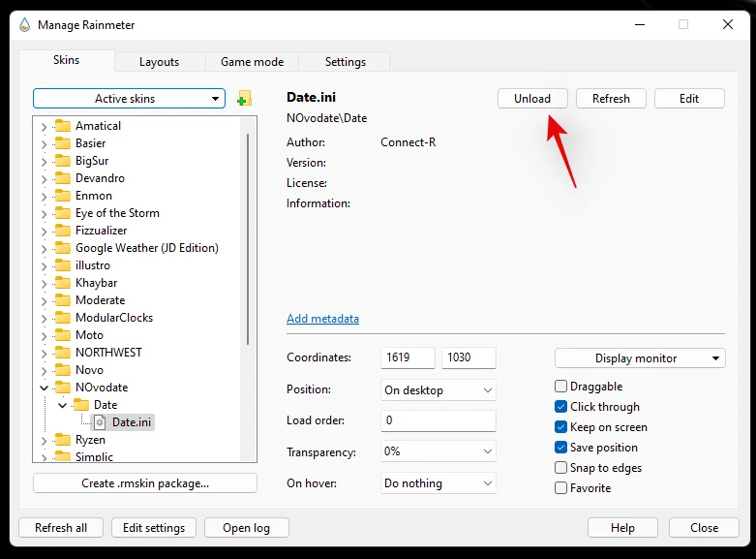This screenshot has width=756, height=559.
Task: Collapse the Date subfolder node
Action: (x=62, y=405)
